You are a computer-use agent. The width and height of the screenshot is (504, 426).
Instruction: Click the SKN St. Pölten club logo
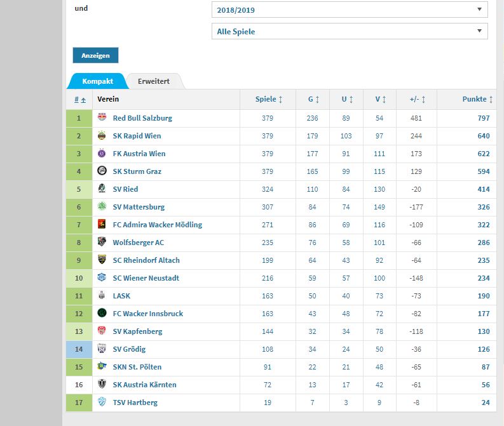(x=102, y=366)
